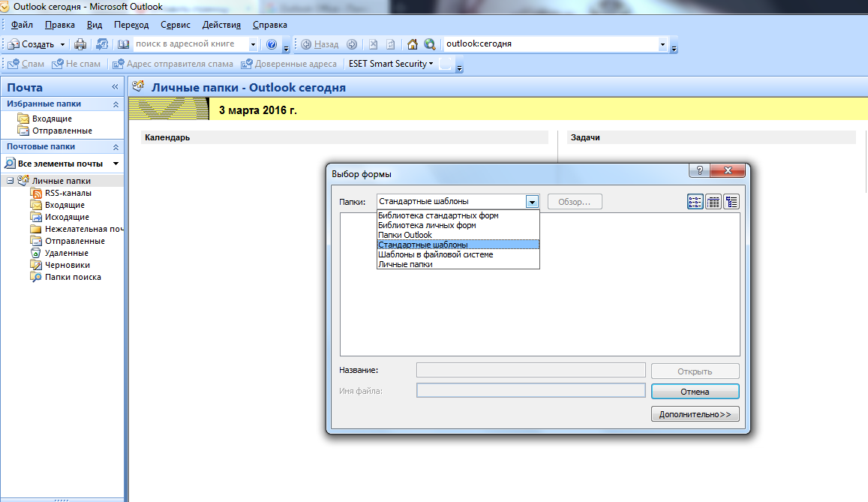Image resolution: width=868 pixels, height=502 pixels.
Task: Open the Черновики folder
Action: [x=67, y=265]
